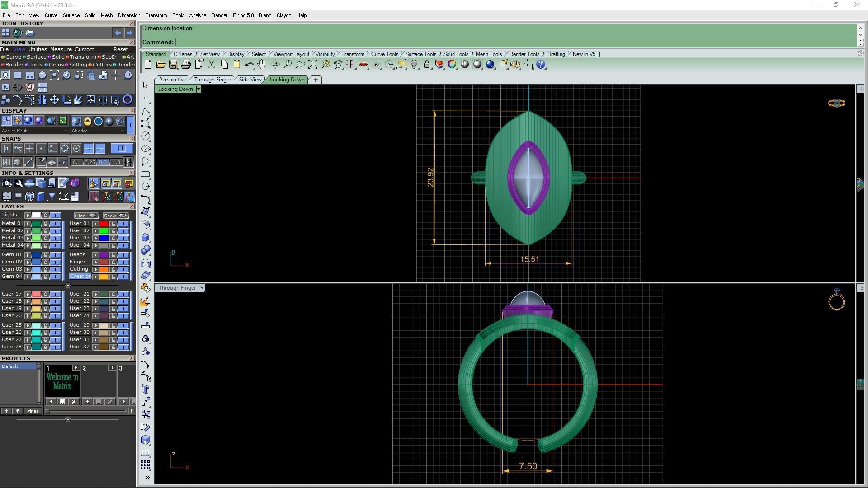Click the Text tool icon in side toolbar

click(146, 389)
